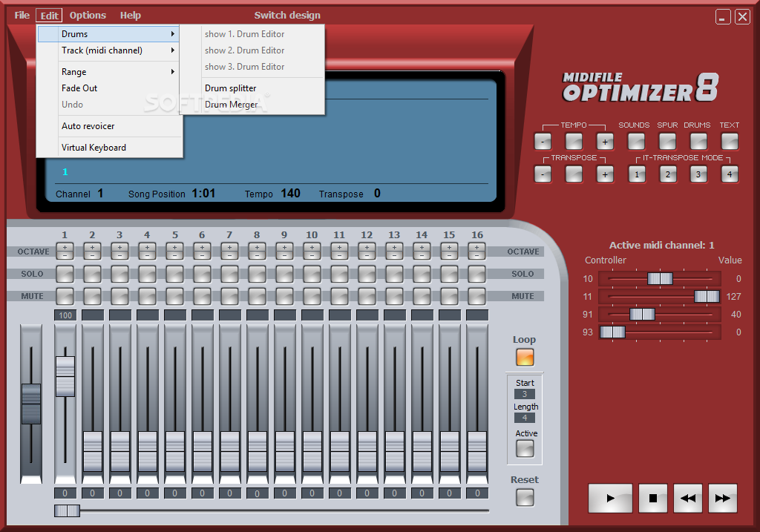760x532 pixels.
Task: Click the Octave plus/minus for channel 1
Action: (x=65, y=251)
